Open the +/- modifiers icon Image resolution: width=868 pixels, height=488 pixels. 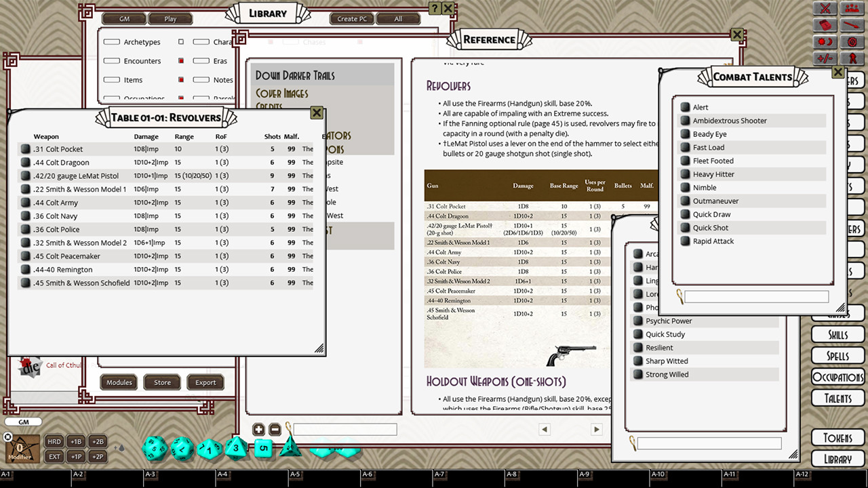click(x=824, y=58)
